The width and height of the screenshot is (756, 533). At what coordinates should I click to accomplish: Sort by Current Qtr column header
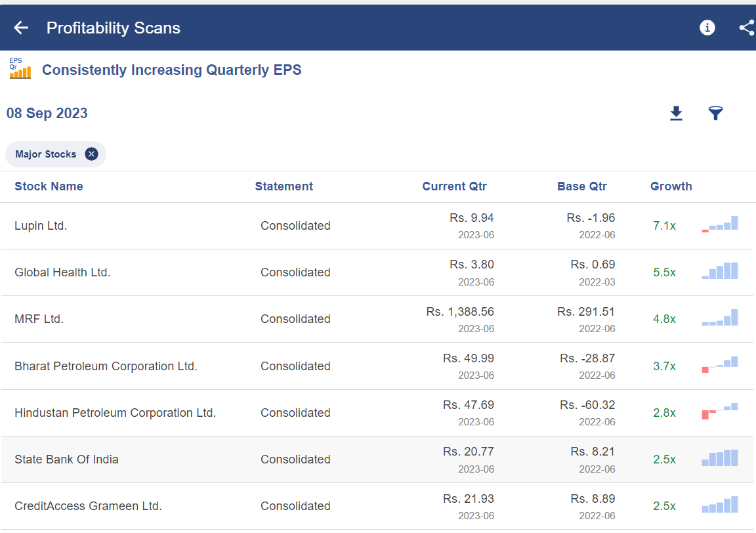(455, 186)
